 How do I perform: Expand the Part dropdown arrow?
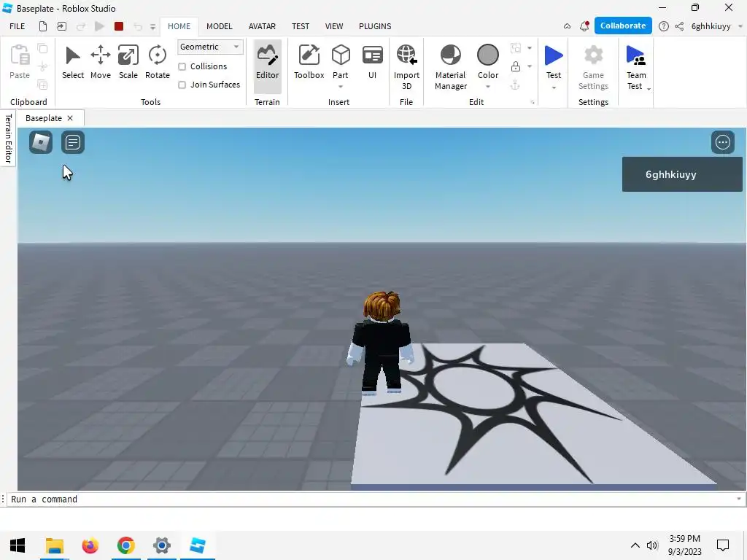point(341,87)
